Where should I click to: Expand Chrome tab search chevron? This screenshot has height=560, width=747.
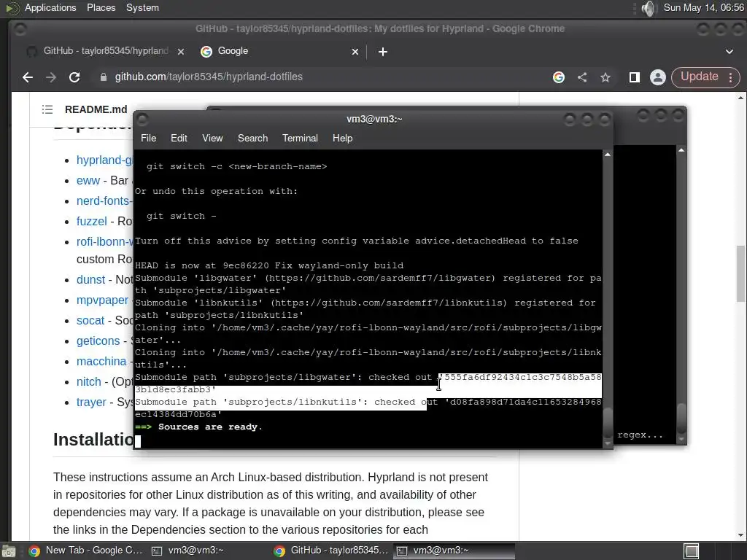[729, 52]
